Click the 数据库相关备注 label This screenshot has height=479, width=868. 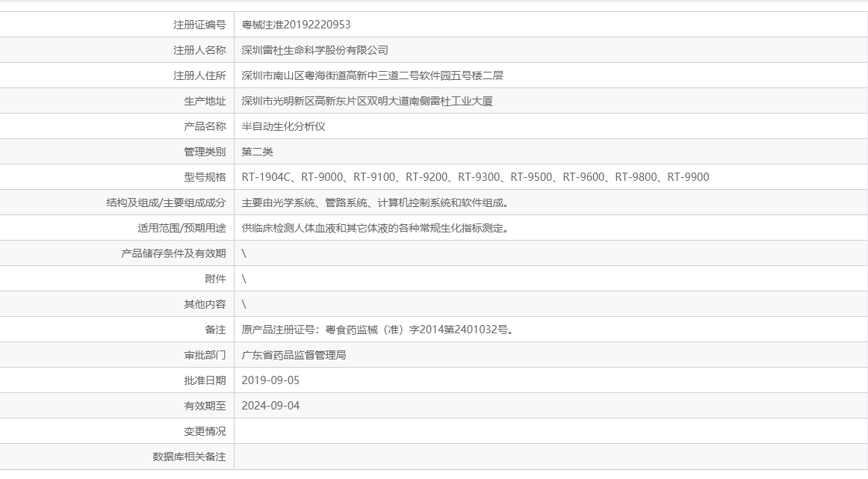[x=189, y=457]
